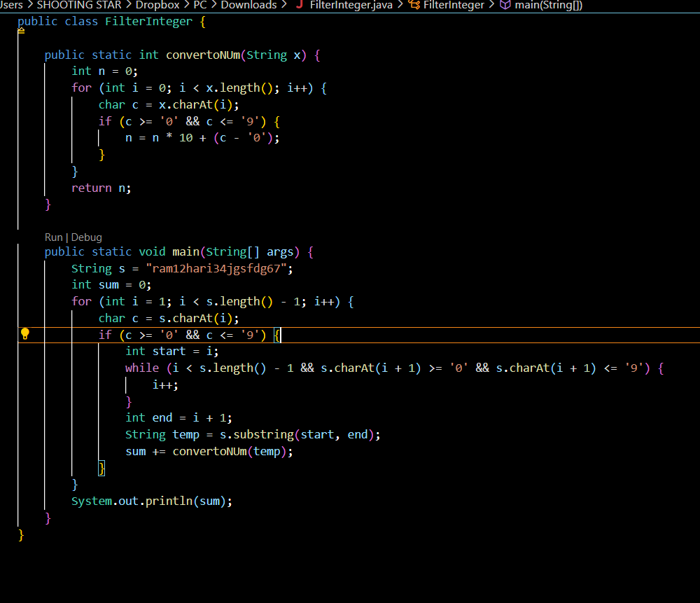Click the yellow lightbulb quick-fix icon
The width and height of the screenshot is (700, 603).
tap(25, 333)
